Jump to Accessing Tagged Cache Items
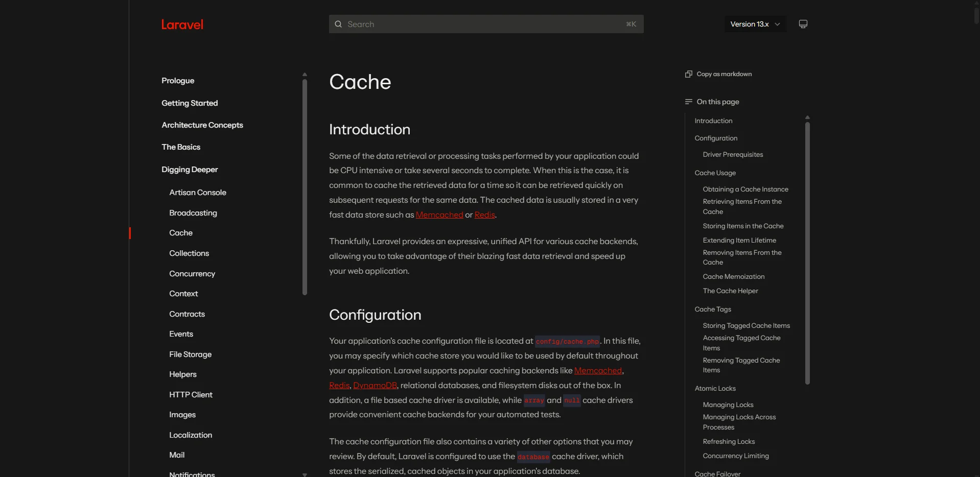Image resolution: width=980 pixels, height=477 pixels. coord(742,343)
